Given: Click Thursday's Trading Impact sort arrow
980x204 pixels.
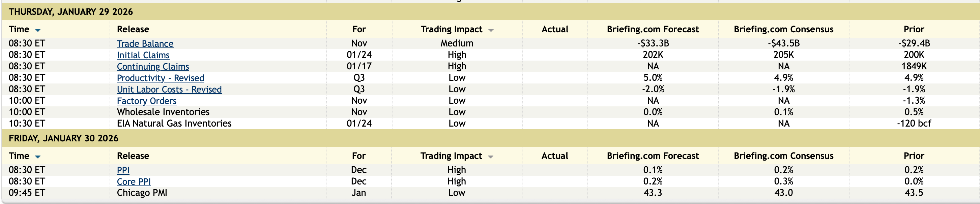Looking at the screenshot, I should tap(491, 30).
